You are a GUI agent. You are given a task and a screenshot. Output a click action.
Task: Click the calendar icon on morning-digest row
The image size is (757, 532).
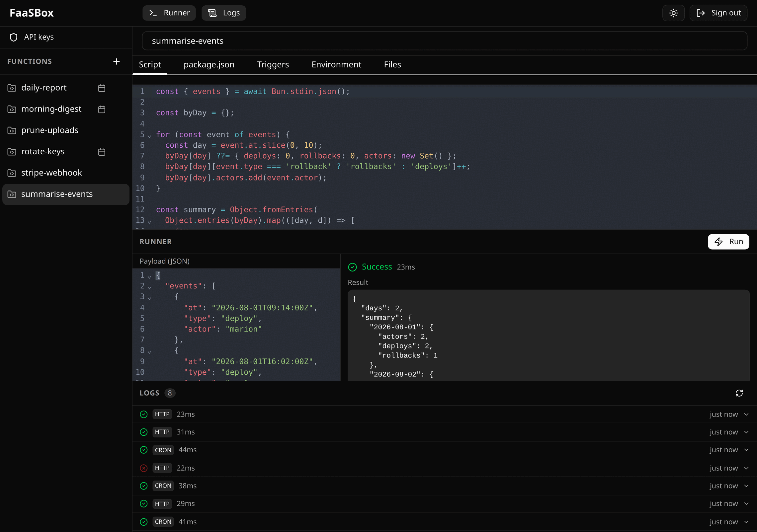pos(102,109)
